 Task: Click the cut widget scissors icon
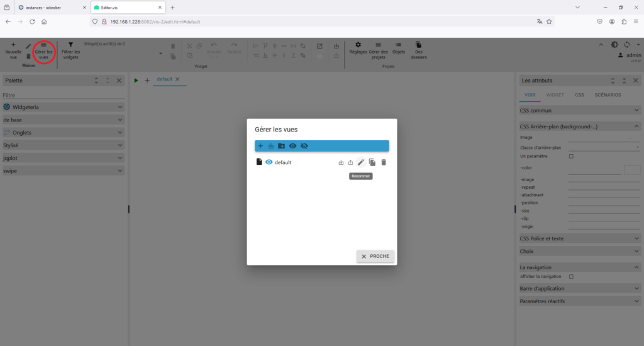pos(189,46)
